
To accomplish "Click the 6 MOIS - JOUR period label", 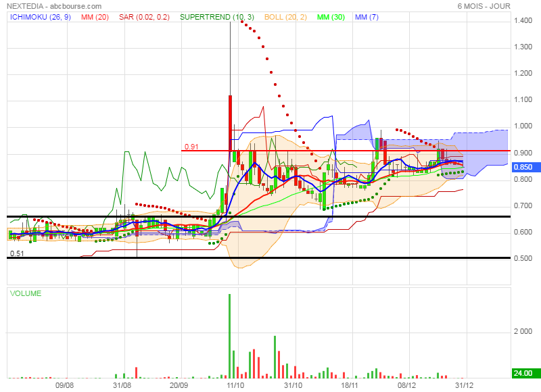I will click(484, 6).
